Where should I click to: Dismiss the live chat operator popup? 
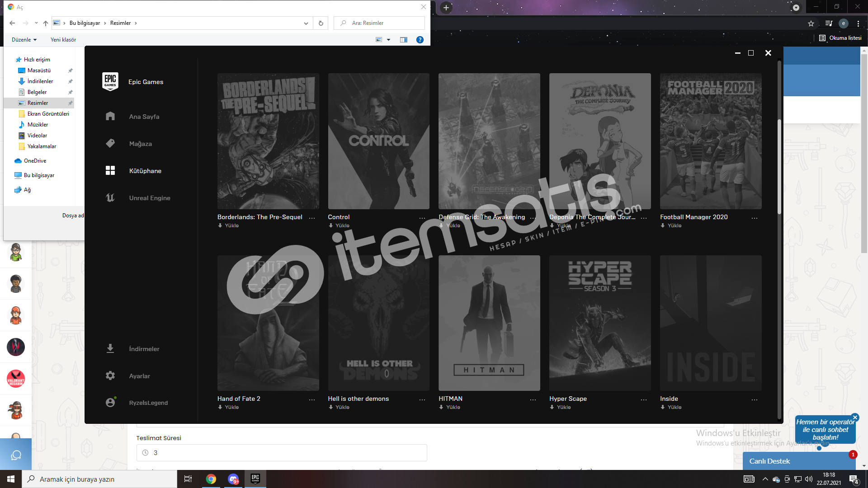point(855,418)
